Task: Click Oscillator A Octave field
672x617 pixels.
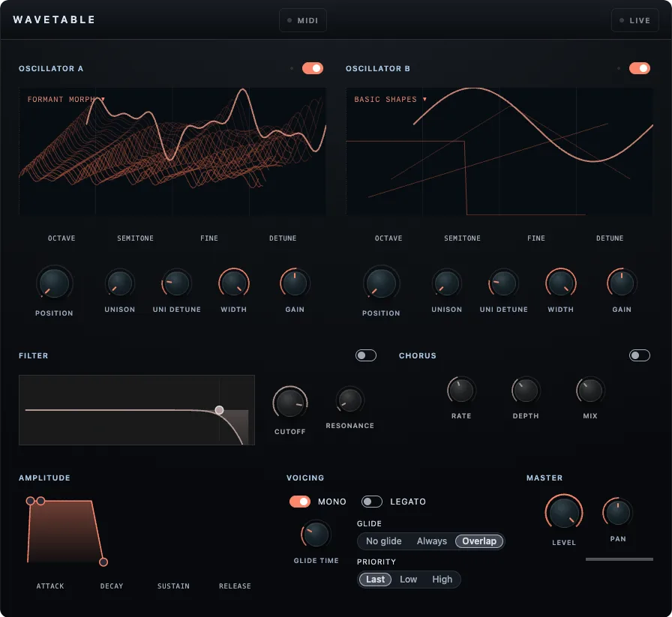Action: coord(61,238)
